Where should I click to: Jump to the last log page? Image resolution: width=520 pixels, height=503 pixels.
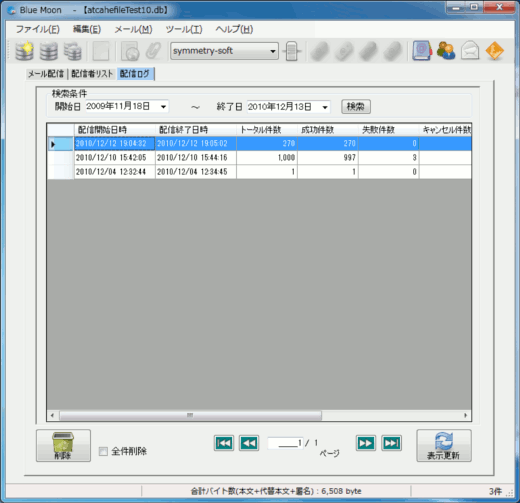[391, 443]
